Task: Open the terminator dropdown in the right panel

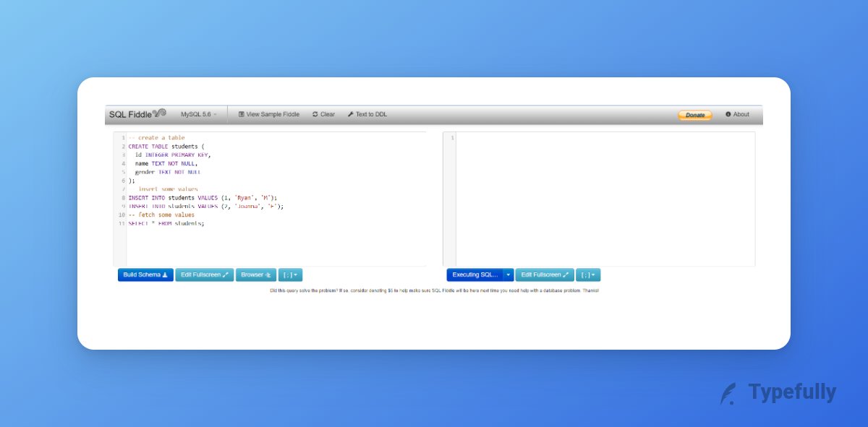Action: tap(589, 275)
